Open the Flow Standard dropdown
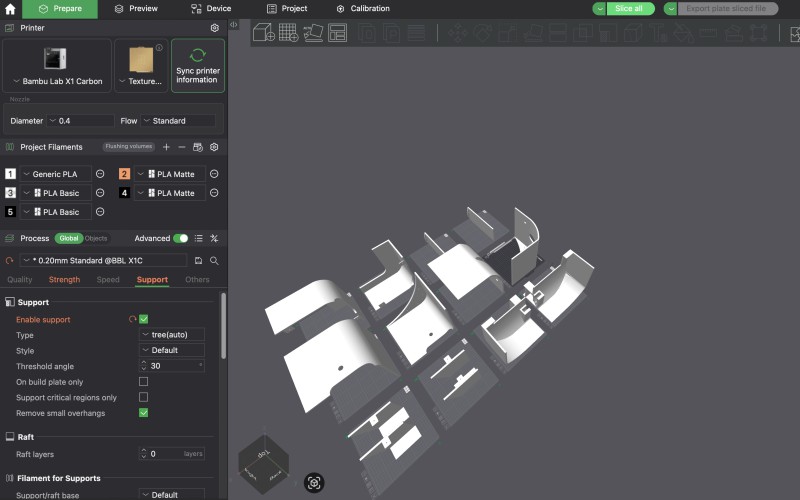800x500 pixels. [x=178, y=121]
